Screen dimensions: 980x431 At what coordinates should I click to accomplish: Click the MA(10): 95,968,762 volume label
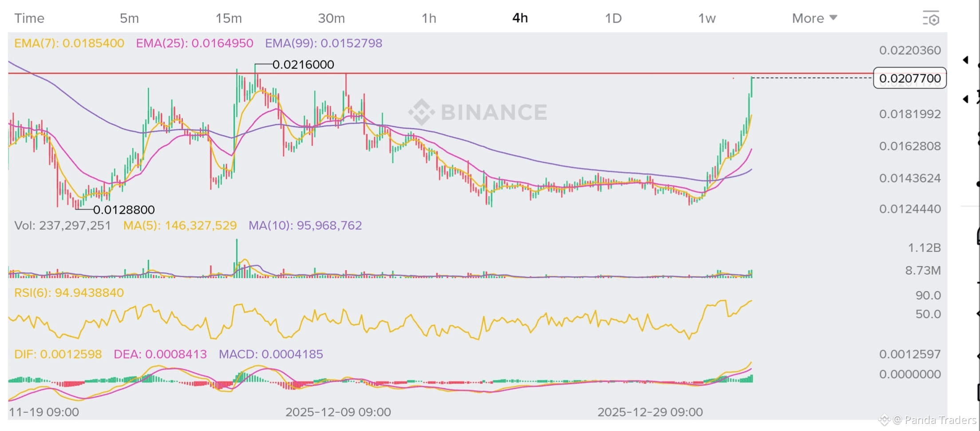click(305, 225)
